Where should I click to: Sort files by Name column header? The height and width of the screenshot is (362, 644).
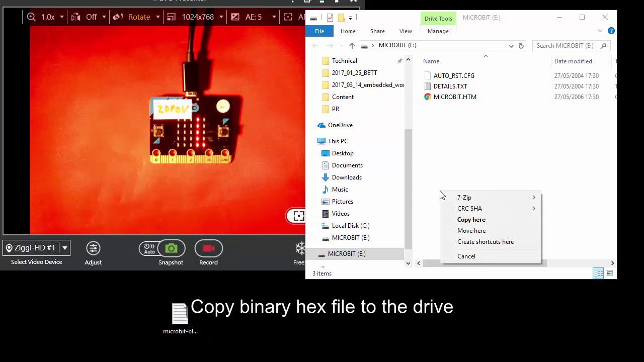pyautogui.click(x=431, y=61)
